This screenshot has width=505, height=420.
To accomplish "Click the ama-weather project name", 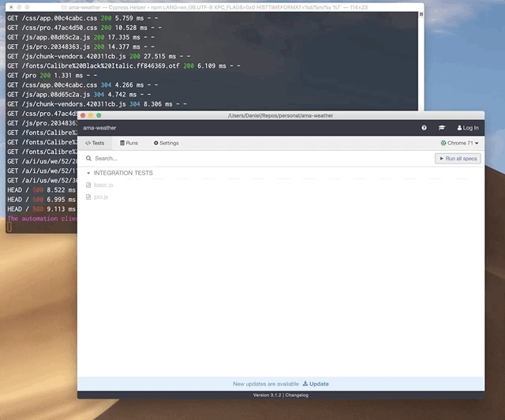I will coord(99,128).
